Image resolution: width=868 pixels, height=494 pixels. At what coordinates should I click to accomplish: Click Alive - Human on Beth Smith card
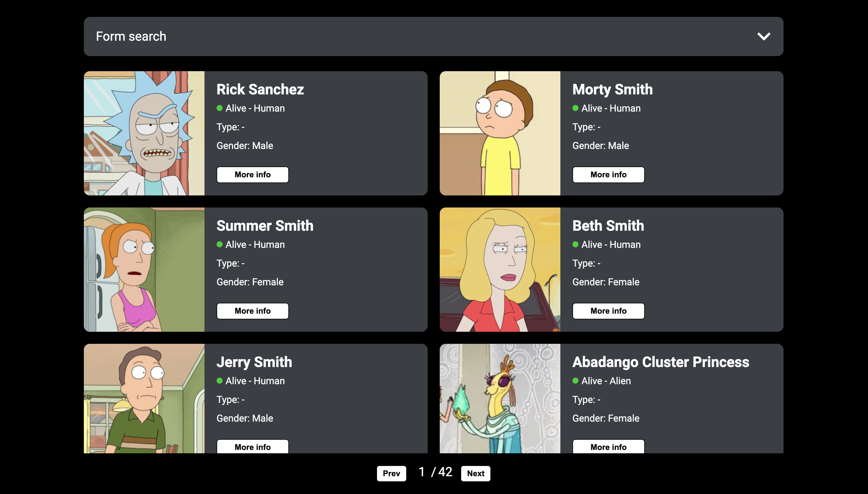click(x=611, y=245)
